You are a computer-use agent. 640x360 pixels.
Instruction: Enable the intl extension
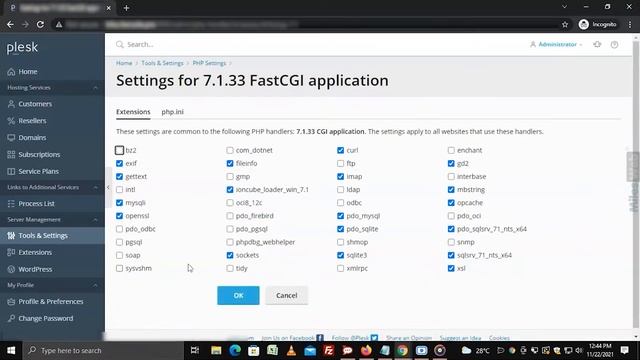coord(119,189)
